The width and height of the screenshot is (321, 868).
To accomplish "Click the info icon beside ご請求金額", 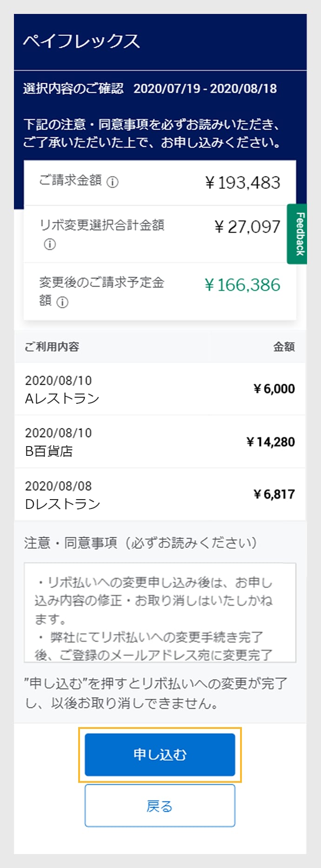I will pyautogui.click(x=113, y=182).
